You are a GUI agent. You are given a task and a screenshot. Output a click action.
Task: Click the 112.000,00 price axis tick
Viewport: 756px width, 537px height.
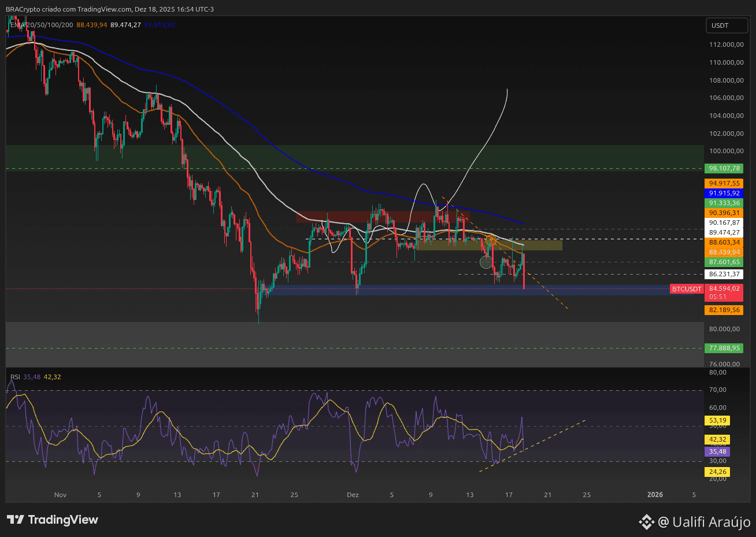[726, 45]
